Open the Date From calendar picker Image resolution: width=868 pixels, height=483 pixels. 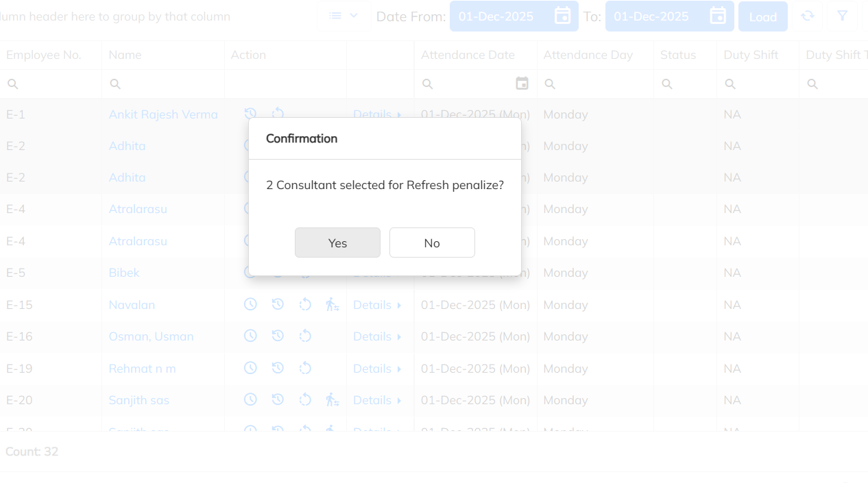[562, 16]
